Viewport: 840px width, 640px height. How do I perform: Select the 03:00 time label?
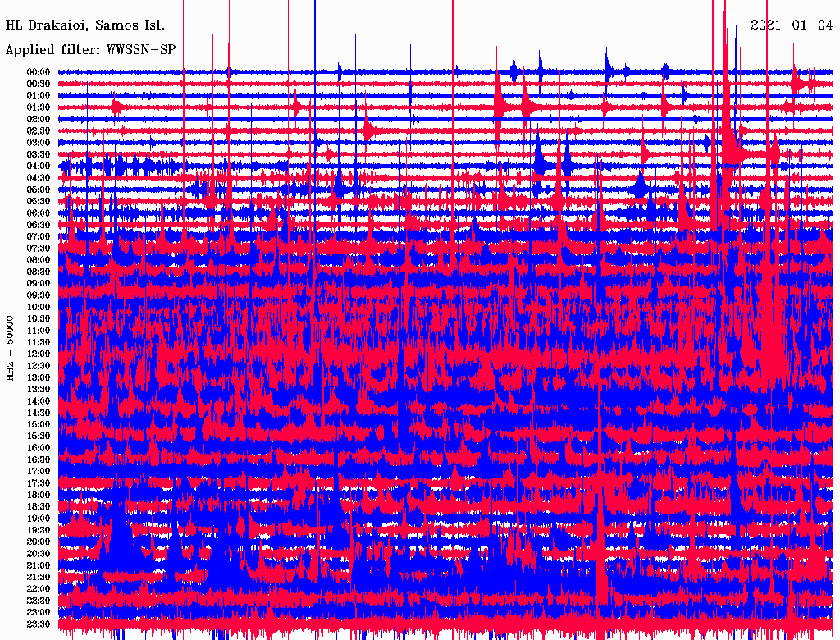38,143
